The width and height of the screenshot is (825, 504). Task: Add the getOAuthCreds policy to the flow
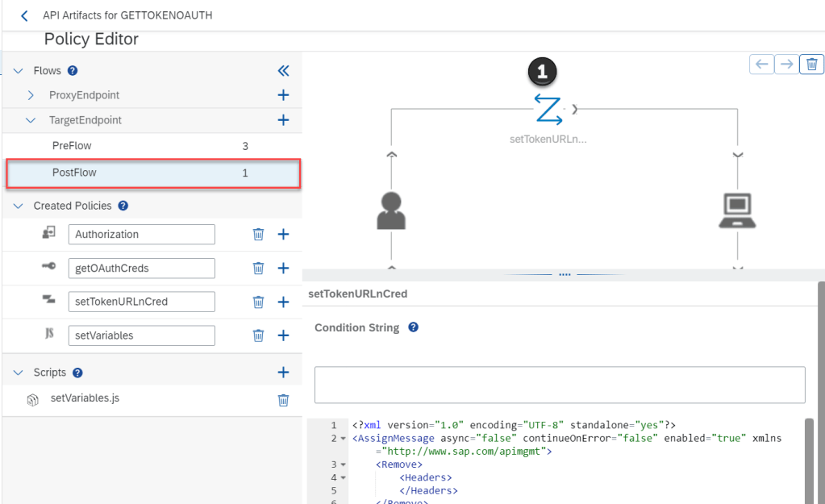[x=283, y=269]
